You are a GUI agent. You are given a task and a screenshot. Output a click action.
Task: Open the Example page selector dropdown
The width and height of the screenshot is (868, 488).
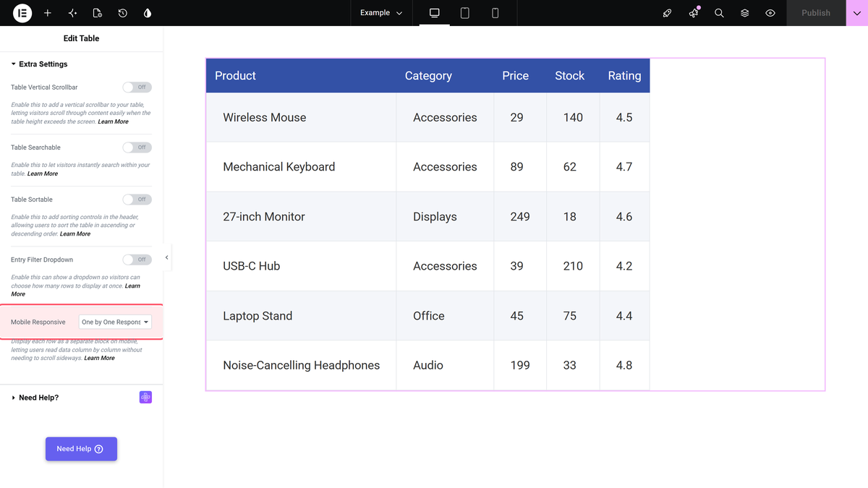pyautogui.click(x=381, y=13)
